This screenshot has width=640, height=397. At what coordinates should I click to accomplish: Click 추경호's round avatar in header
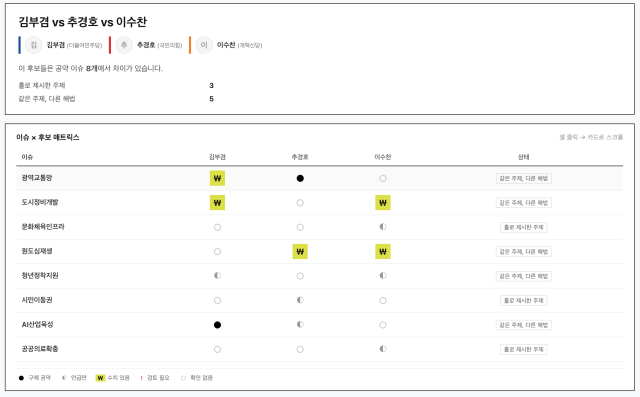(124, 45)
